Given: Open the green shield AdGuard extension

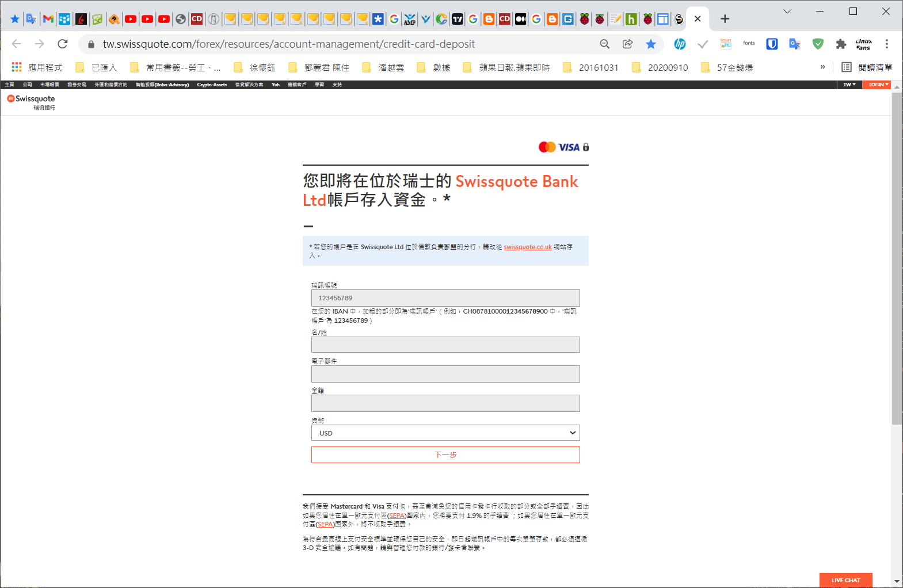Looking at the screenshot, I should click(818, 44).
